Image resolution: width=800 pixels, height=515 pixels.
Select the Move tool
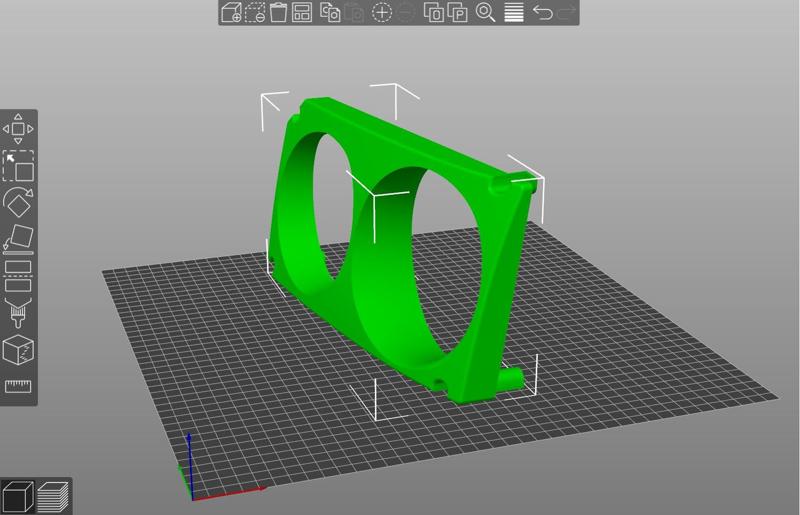point(18,129)
